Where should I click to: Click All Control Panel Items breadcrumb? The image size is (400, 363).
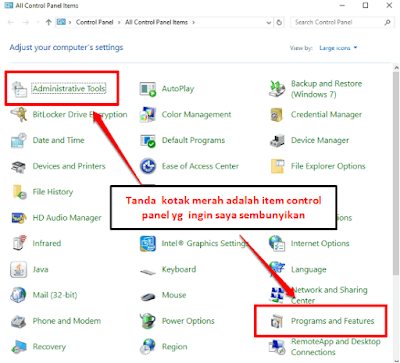click(156, 22)
